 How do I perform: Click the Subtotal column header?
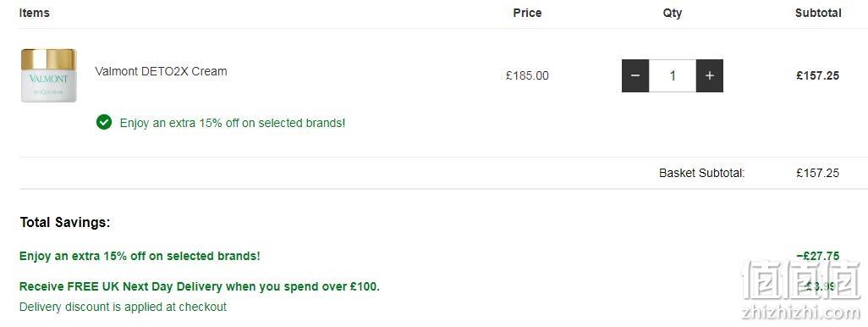pyautogui.click(x=818, y=13)
